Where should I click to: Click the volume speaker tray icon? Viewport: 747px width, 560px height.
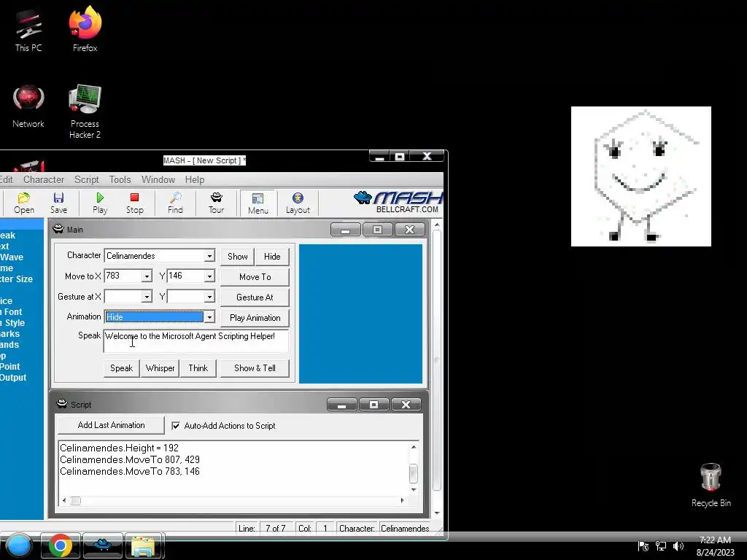[678, 546]
